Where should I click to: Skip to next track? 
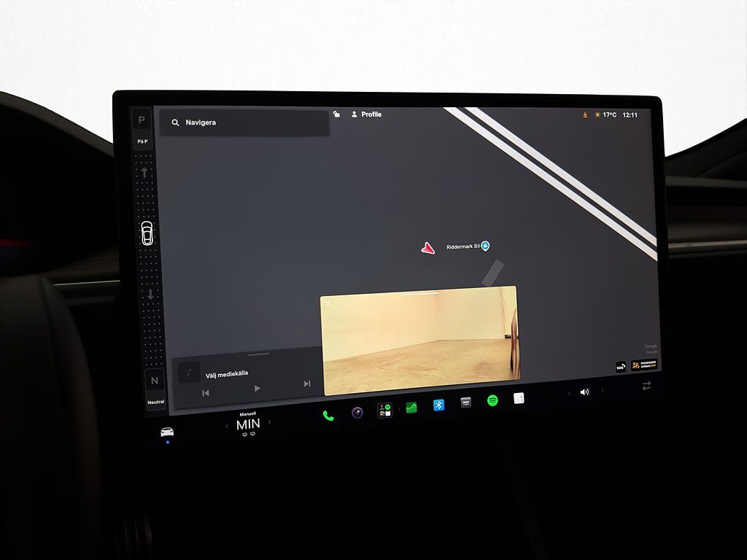[x=307, y=384]
